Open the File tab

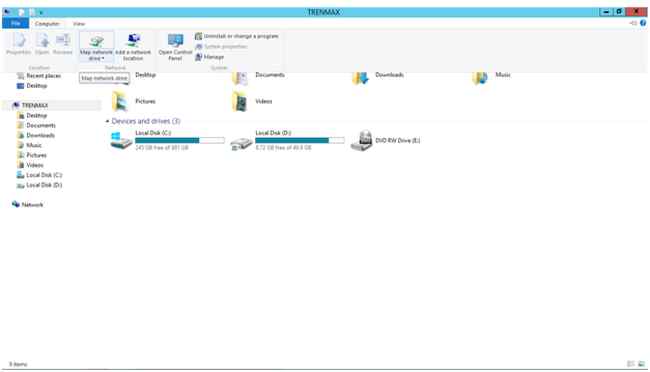[15, 24]
